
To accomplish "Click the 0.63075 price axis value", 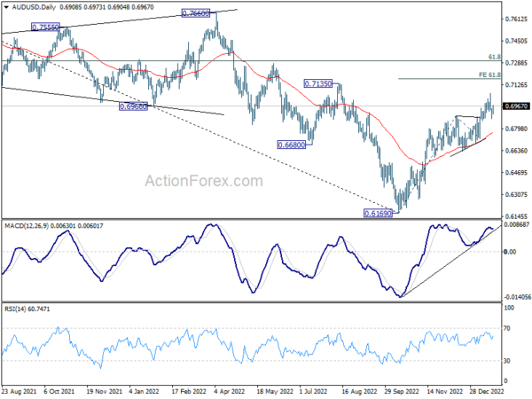I will 516,195.
